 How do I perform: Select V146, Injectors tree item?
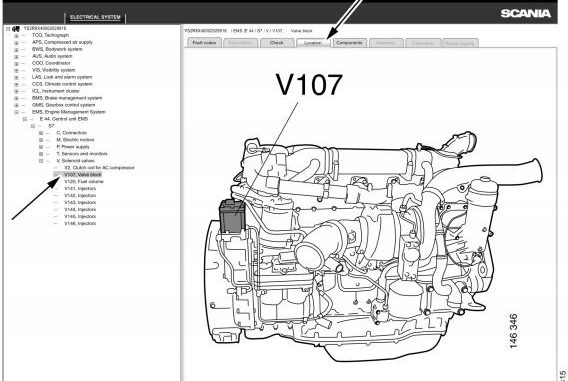(80, 223)
